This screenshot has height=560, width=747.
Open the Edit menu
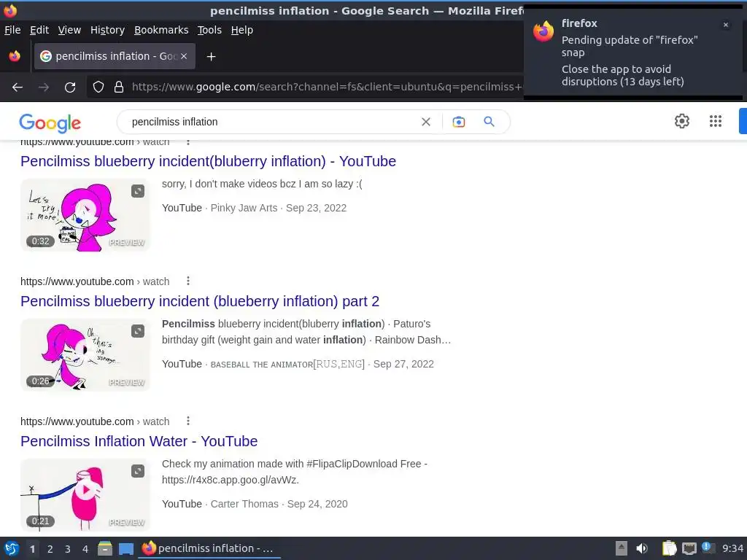pos(39,30)
